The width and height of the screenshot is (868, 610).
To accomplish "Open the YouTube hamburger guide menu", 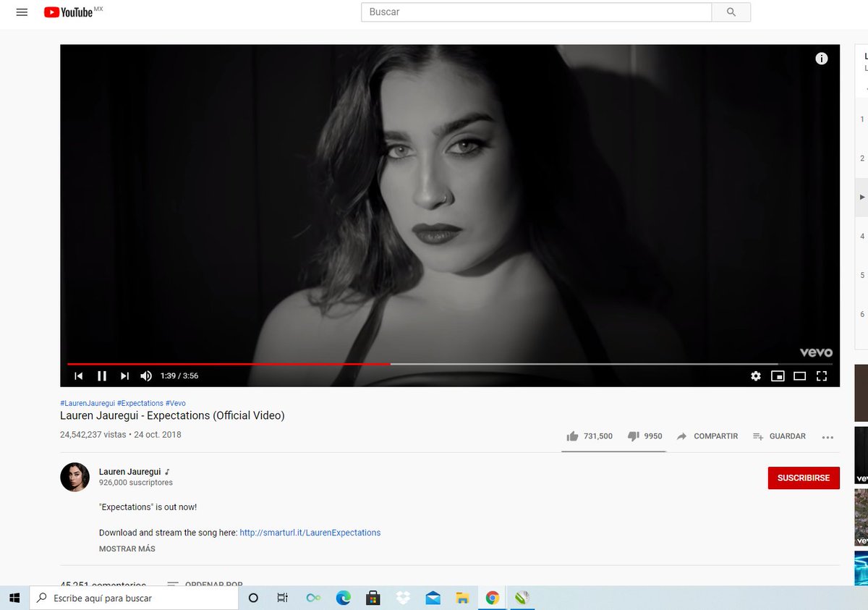I will [22, 12].
